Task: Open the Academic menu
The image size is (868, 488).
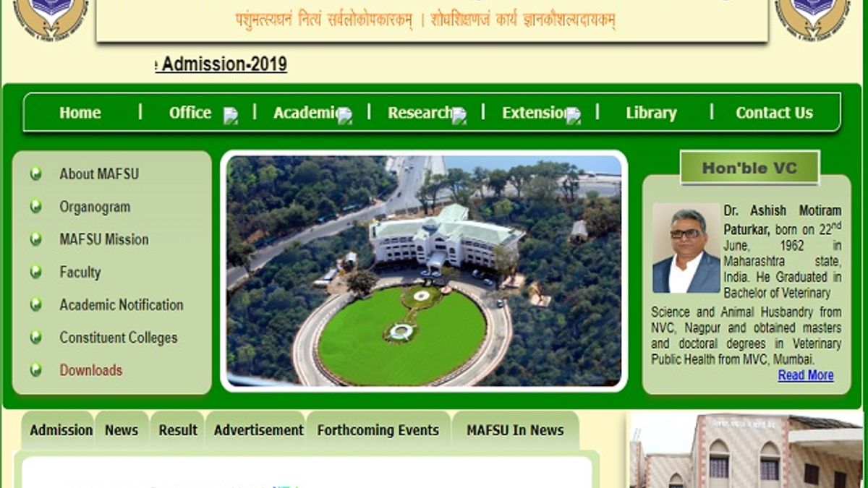Action: click(307, 113)
